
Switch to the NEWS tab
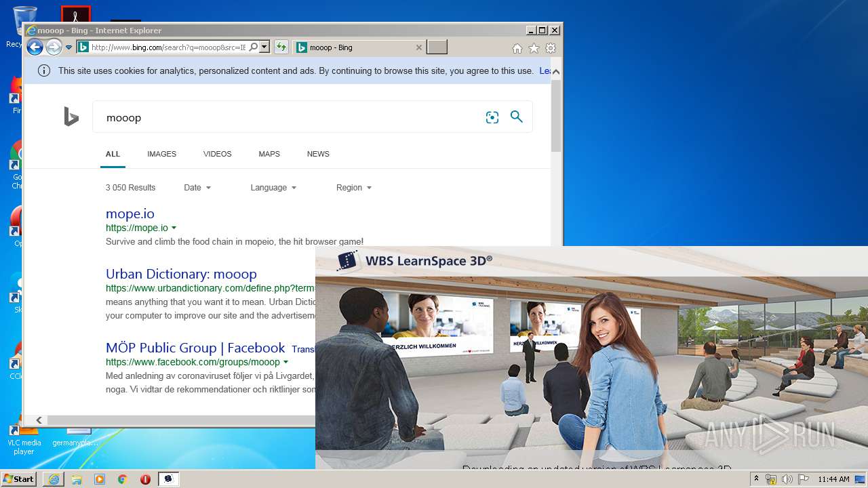click(x=318, y=154)
